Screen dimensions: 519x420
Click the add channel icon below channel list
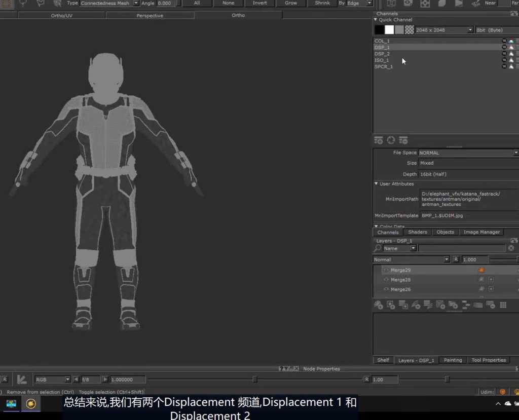[x=378, y=140]
